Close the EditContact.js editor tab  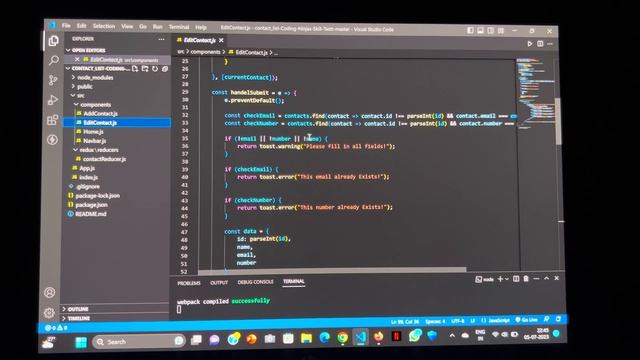[x=221, y=40]
